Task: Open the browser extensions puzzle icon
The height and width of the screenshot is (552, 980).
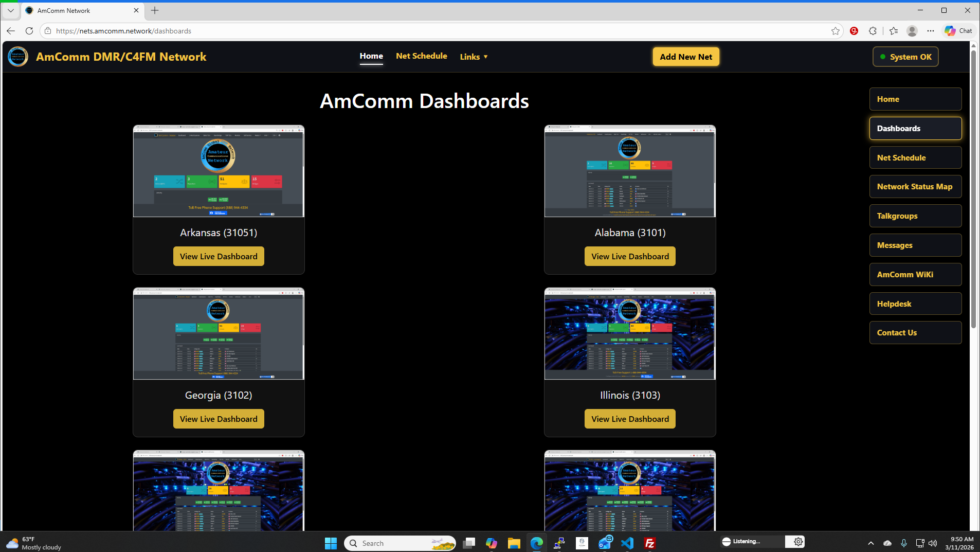Action: pos(873,31)
